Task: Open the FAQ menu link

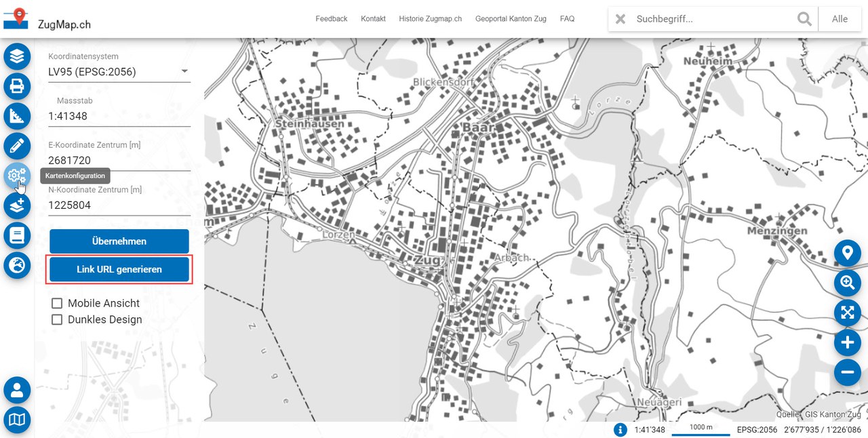Action: point(567,19)
